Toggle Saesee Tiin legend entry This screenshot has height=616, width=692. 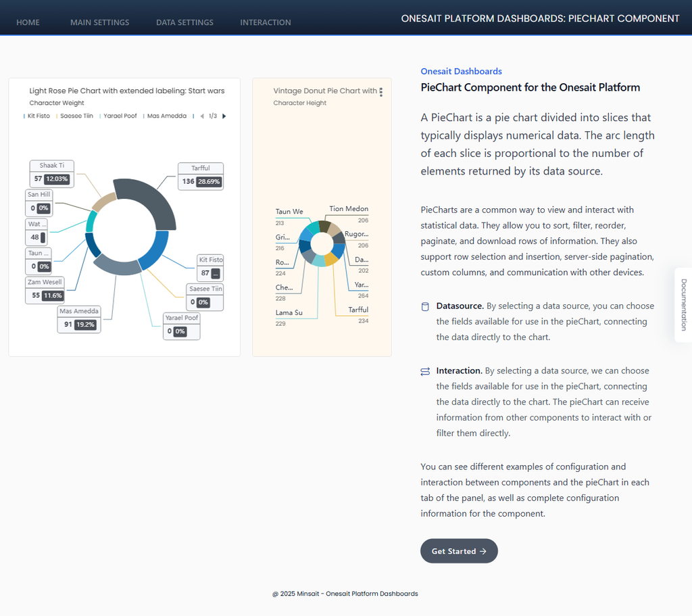(x=76, y=116)
